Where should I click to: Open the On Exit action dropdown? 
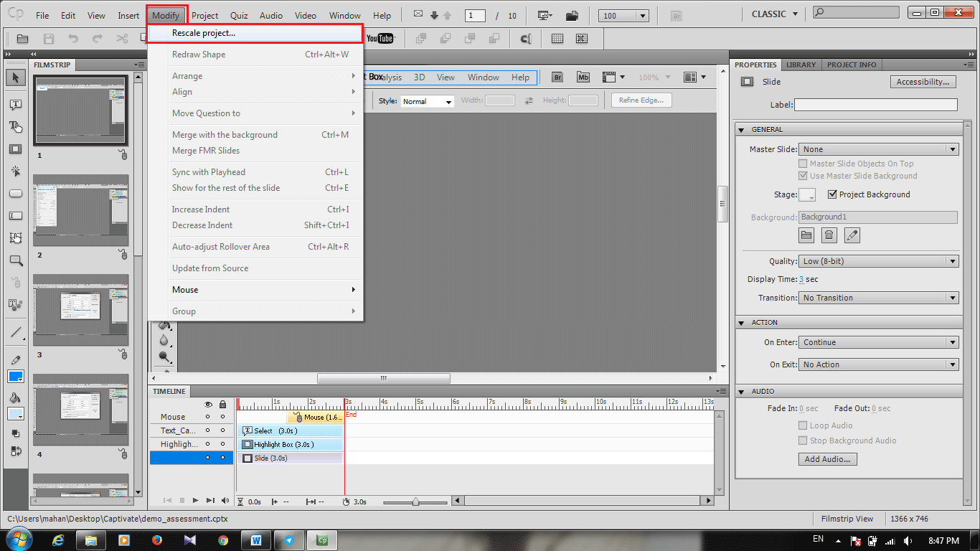878,364
